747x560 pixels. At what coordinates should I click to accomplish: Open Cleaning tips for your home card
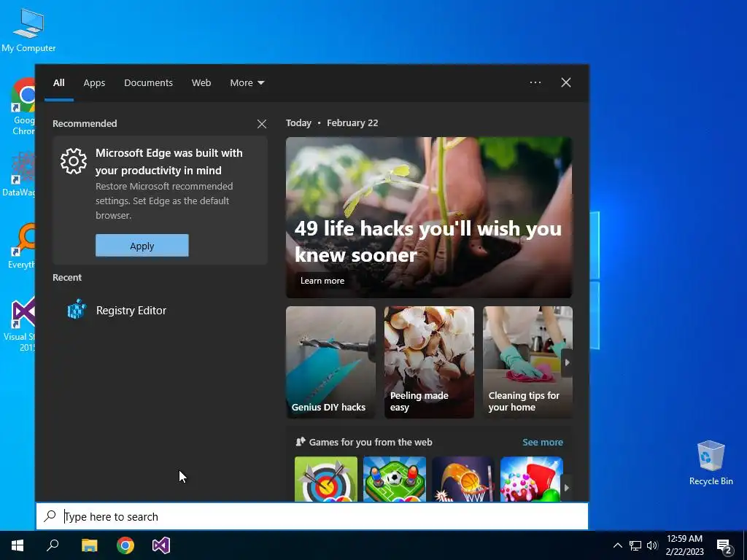coord(527,362)
